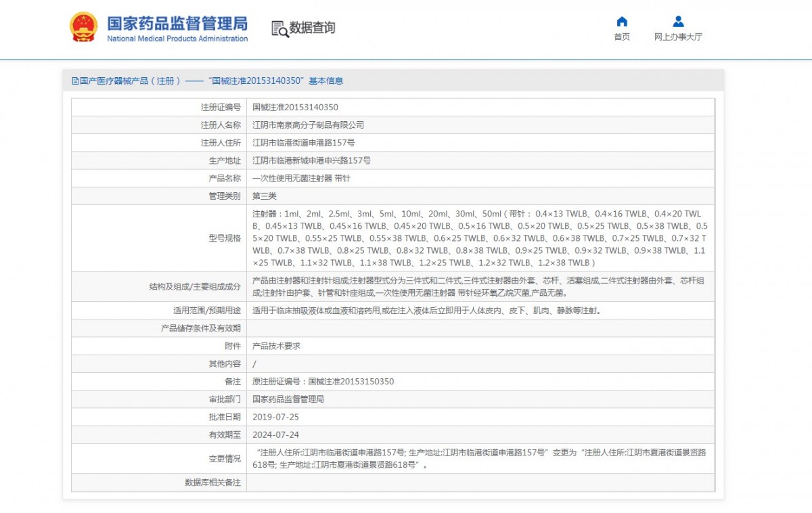The image size is (812, 513).
Task: Click the 注册人名称 label
Action: [x=221, y=125]
